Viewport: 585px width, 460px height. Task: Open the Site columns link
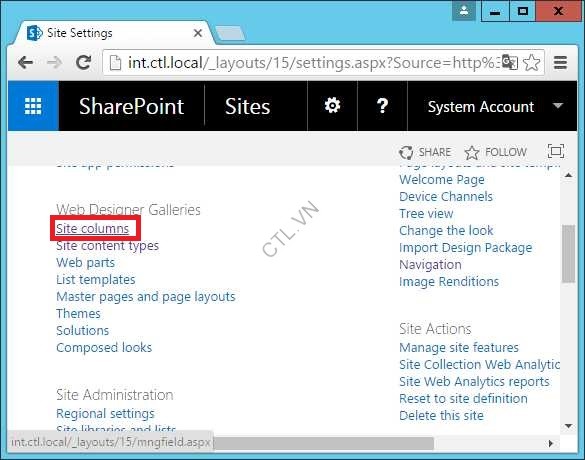pos(92,229)
